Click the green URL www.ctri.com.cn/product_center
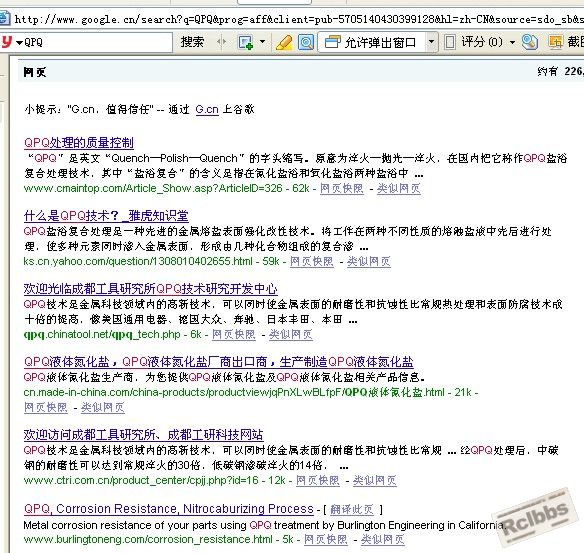The width and height of the screenshot is (584, 553). coord(141,480)
